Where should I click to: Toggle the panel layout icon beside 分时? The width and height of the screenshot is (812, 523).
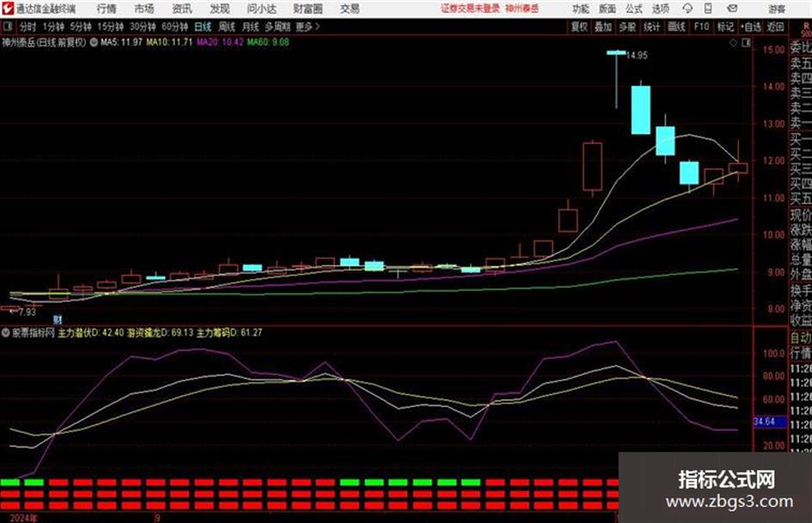7,27
